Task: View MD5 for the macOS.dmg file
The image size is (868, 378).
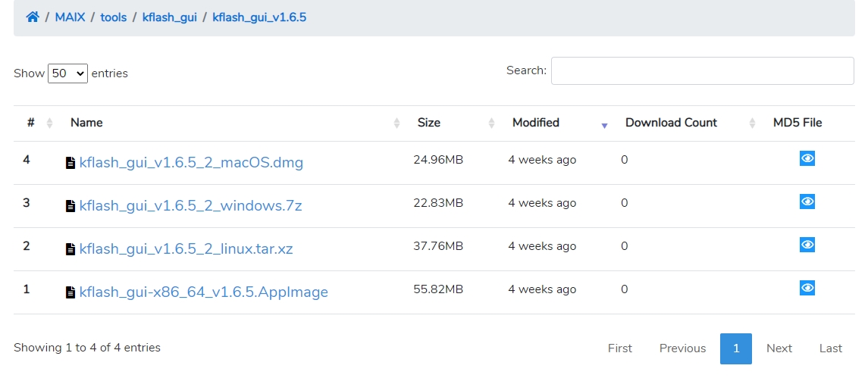Action: (x=807, y=158)
